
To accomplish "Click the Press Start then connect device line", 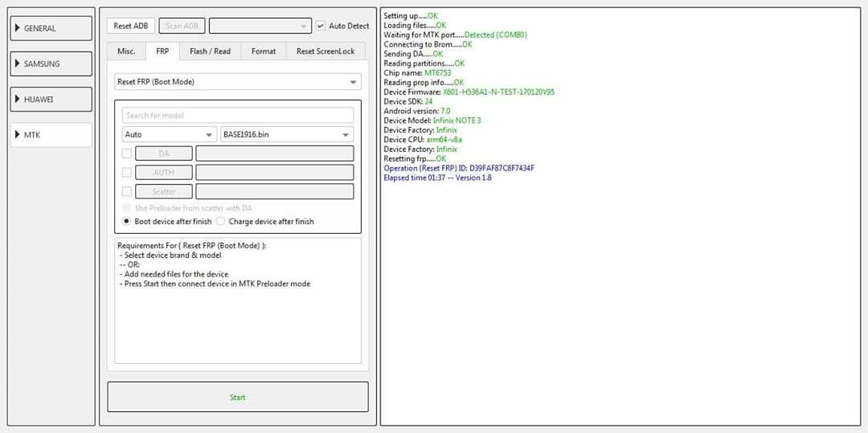I will point(215,284).
